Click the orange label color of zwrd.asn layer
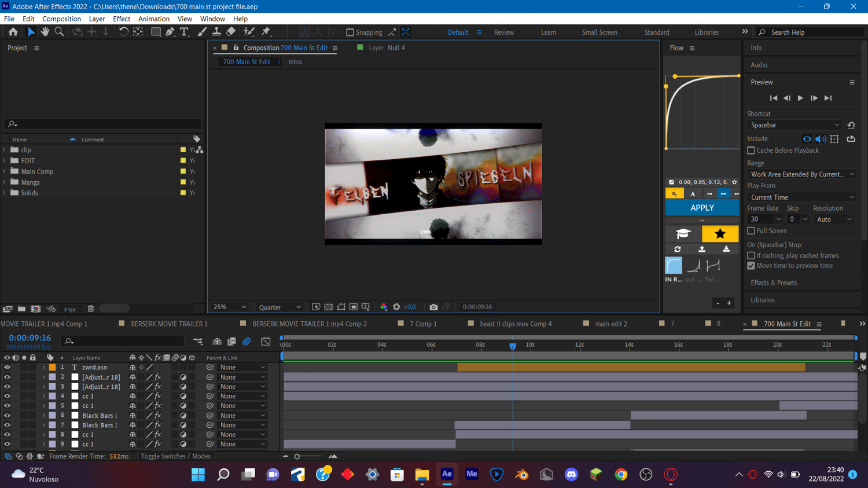 pos(52,368)
